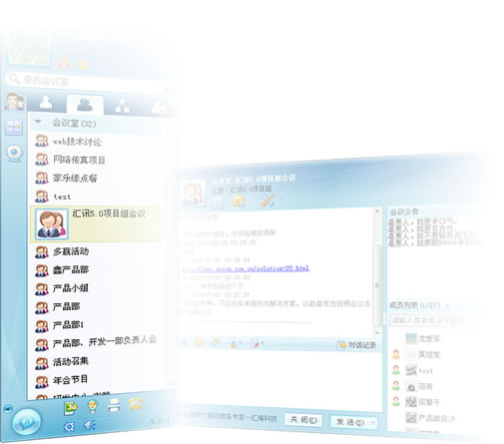Viewport: 504px width, 444px height.
Task: Toggle the speaker sound icon
Action: tap(90, 425)
